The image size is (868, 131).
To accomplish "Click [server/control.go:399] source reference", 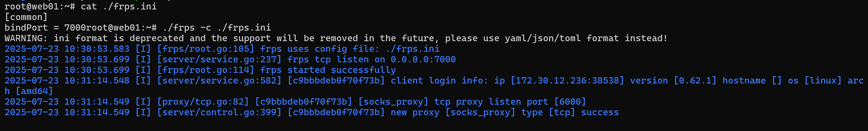I will coord(219,112).
